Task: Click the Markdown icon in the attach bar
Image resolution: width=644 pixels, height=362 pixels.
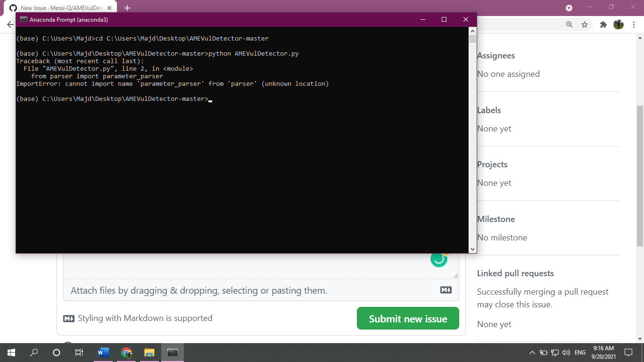Action: click(x=446, y=290)
